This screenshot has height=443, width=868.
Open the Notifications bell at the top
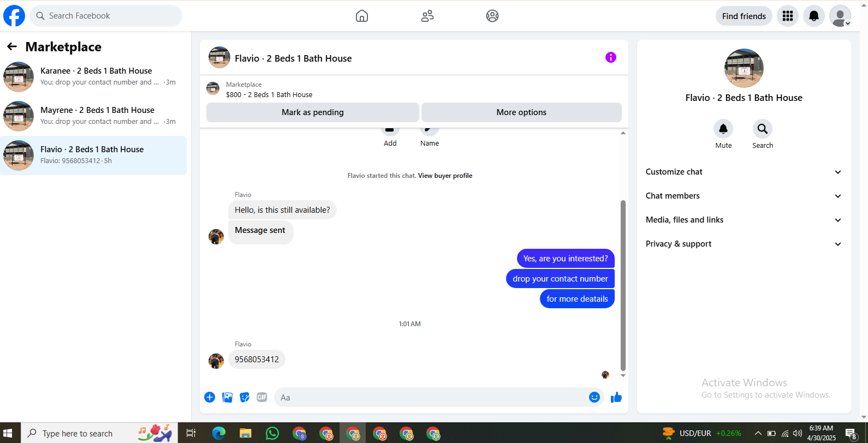[x=814, y=16]
